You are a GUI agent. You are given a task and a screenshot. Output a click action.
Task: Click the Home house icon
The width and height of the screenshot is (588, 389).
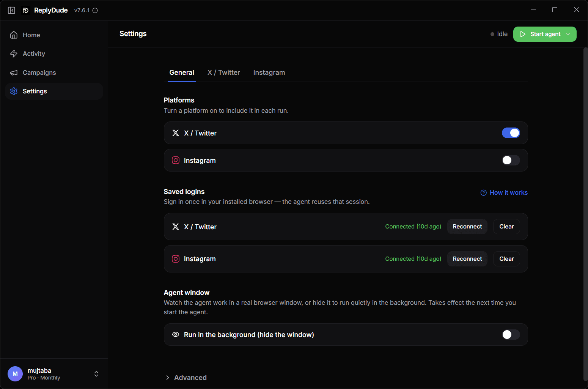(x=14, y=35)
